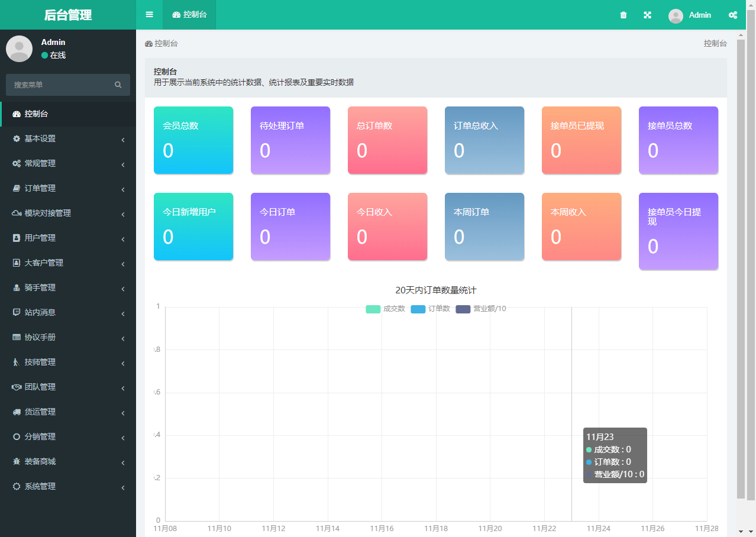
Task: Click the truck icon for 货运管理
Action: (17, 412)
